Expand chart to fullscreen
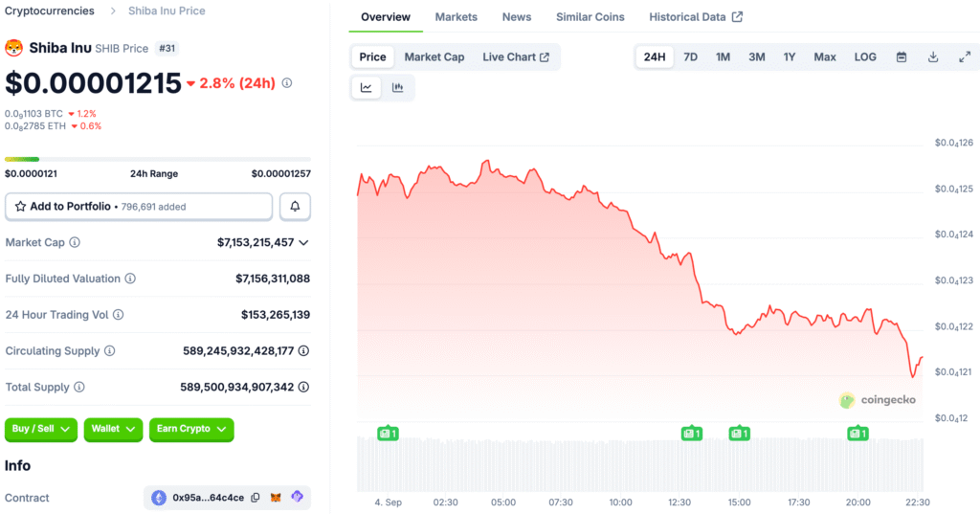The image size is (980, 514). [x=965, y=56]
